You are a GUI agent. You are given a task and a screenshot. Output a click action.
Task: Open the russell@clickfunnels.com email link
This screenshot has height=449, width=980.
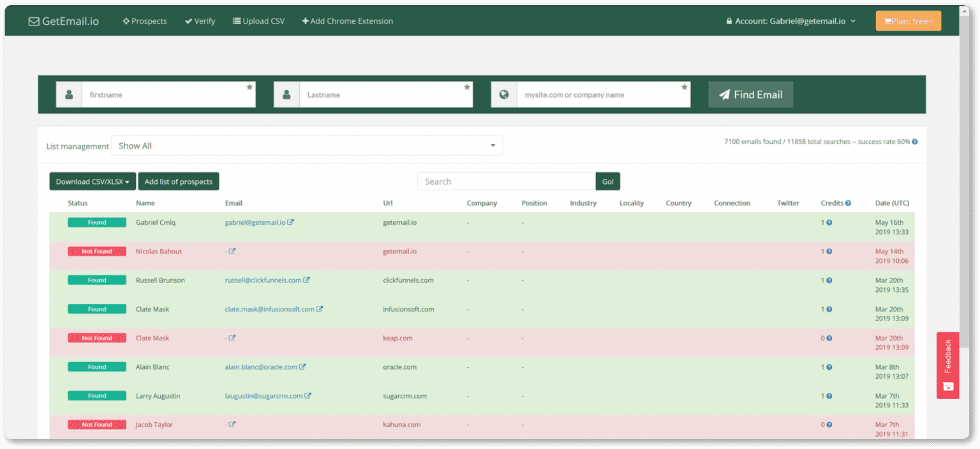click(x=263, y=280)
